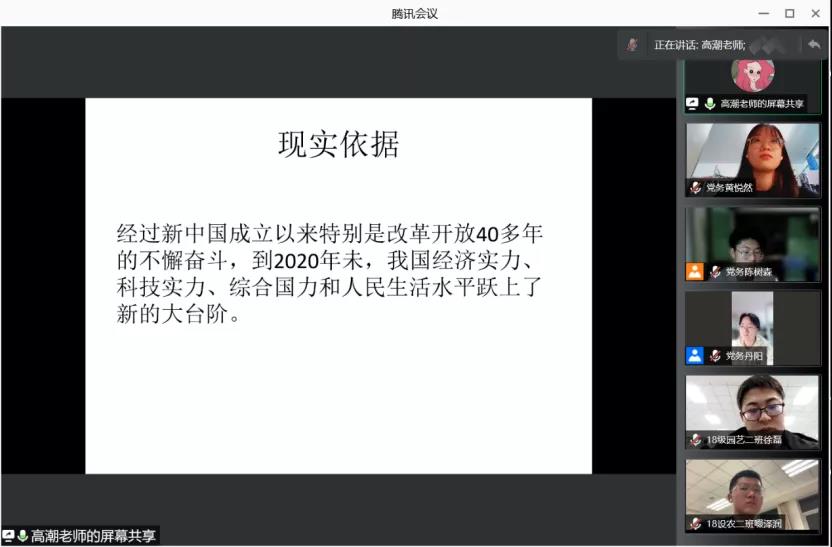Click green mic icon in bottom-left label

(22, 536)
